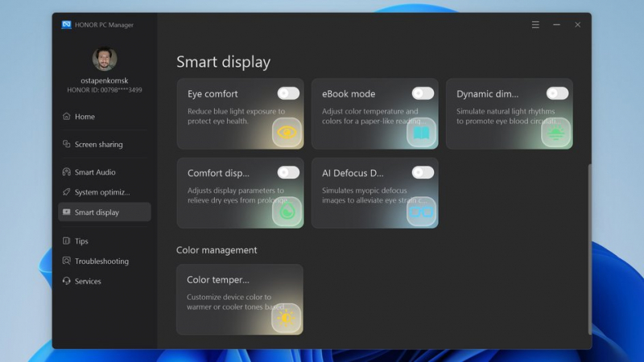Screen dimensions: 644x362
Task: Select Smart Audio menu item
Action: click(x=105, y=172)
